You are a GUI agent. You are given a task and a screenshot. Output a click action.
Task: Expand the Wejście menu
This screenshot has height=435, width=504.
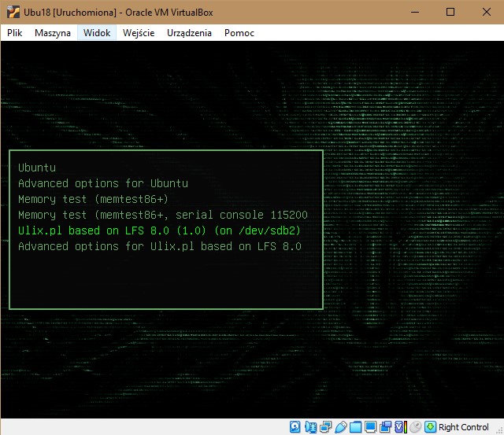(x=139, y=33)
